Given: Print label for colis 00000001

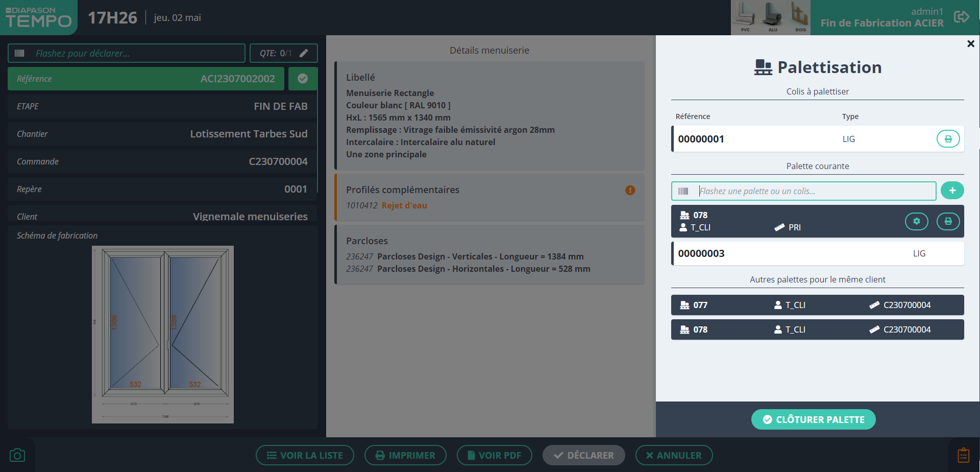Looking at the screenshot, I should coord(948,139).
